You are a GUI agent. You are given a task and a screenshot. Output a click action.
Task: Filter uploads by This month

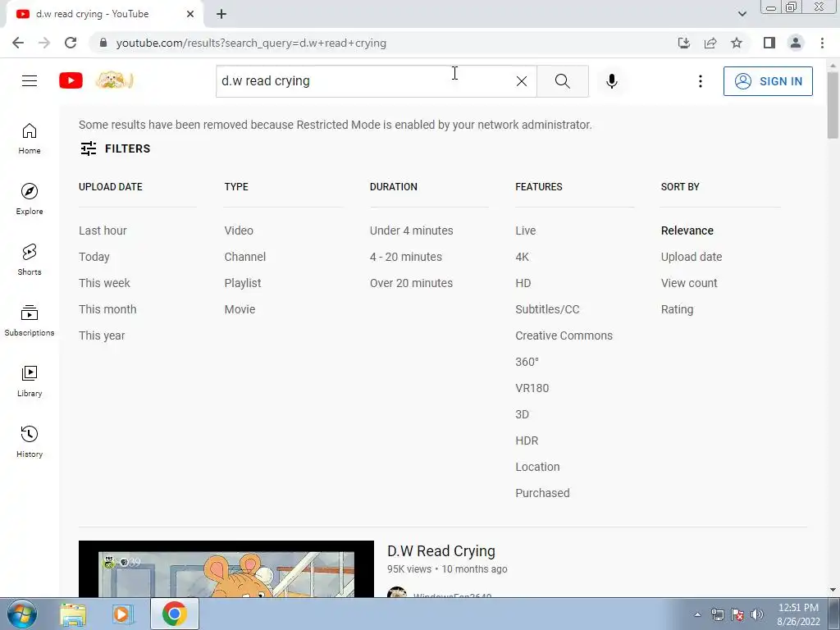(x=107, y=309)
